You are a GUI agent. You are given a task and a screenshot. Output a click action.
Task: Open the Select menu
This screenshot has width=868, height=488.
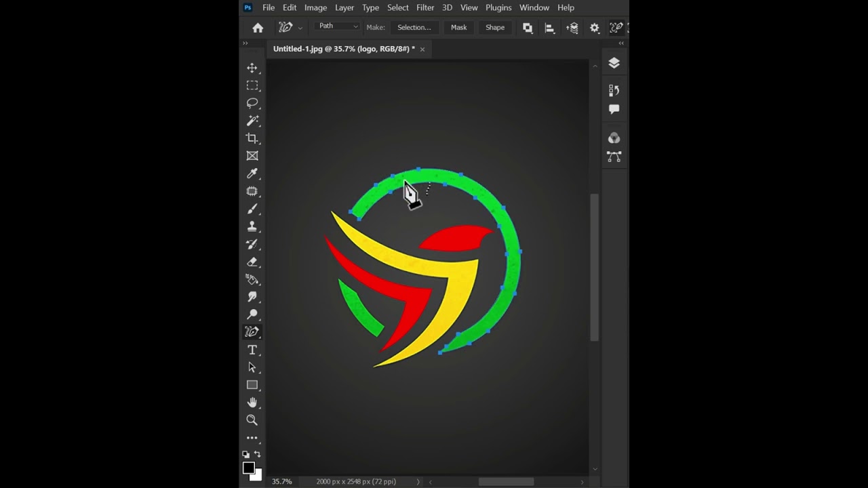pos(398,7)
